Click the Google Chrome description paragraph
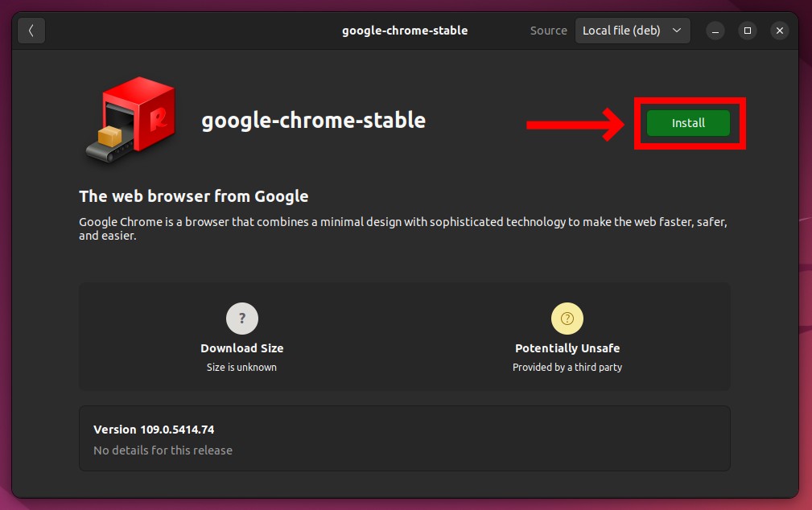This screenshot has height=510, width=812. (x=403, y=228)
